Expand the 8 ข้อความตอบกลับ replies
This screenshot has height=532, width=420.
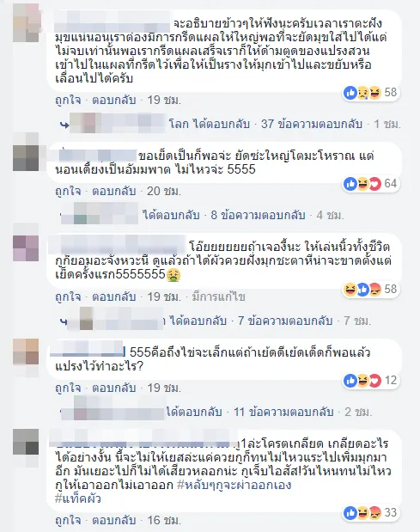coord(258,215)
